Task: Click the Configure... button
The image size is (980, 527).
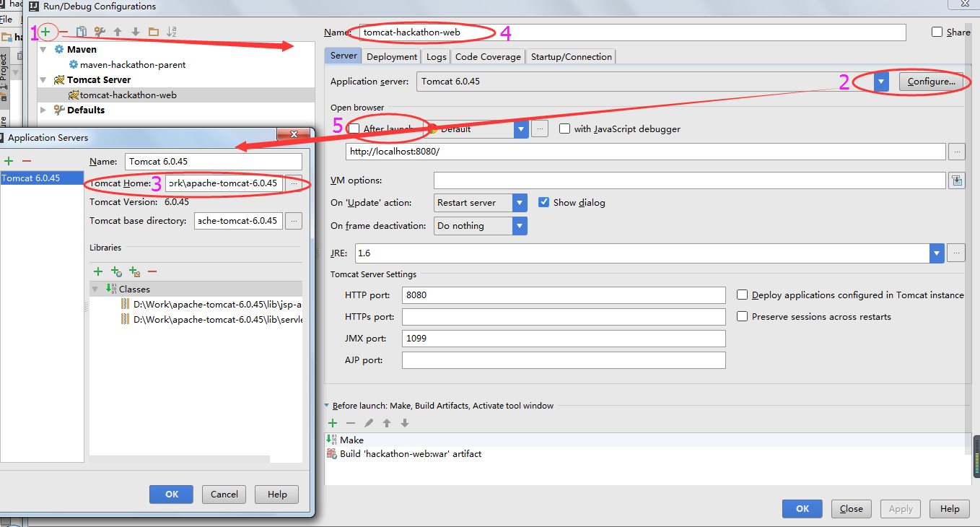Action: point(931,82)
